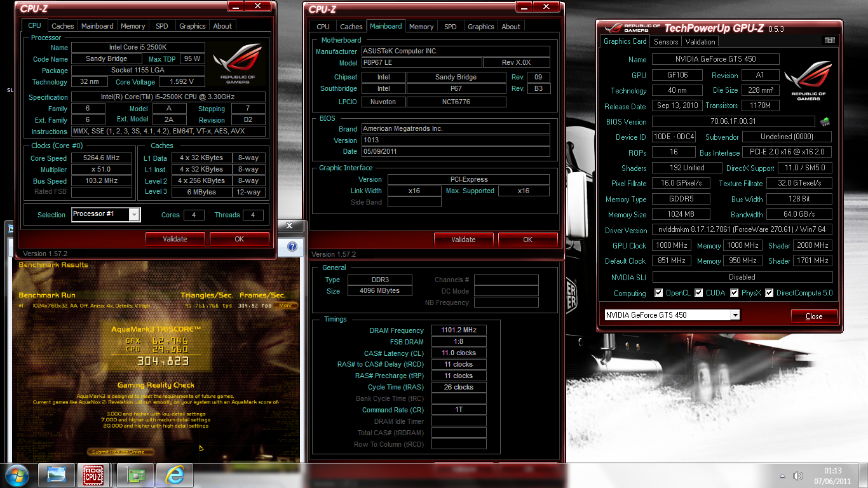The width and height of the screenshot is (868, 488).
Task: Click the GPU-Z camera screenshot icon
Action: (830, 41)
